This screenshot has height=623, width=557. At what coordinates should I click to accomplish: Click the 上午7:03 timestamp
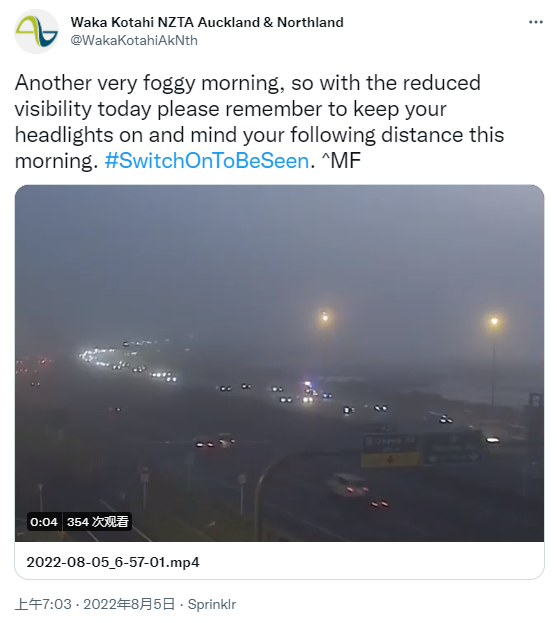[x=43, y=604]
